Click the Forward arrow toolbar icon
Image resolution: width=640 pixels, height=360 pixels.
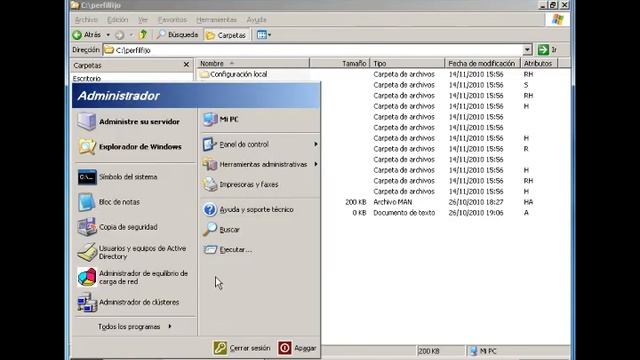tap(119, 35)
